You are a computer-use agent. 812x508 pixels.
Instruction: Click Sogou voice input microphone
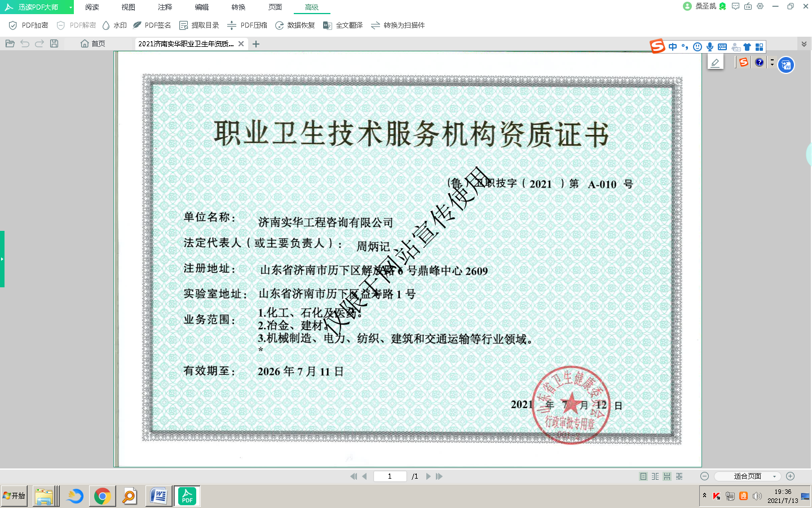(x=710, y=47)
